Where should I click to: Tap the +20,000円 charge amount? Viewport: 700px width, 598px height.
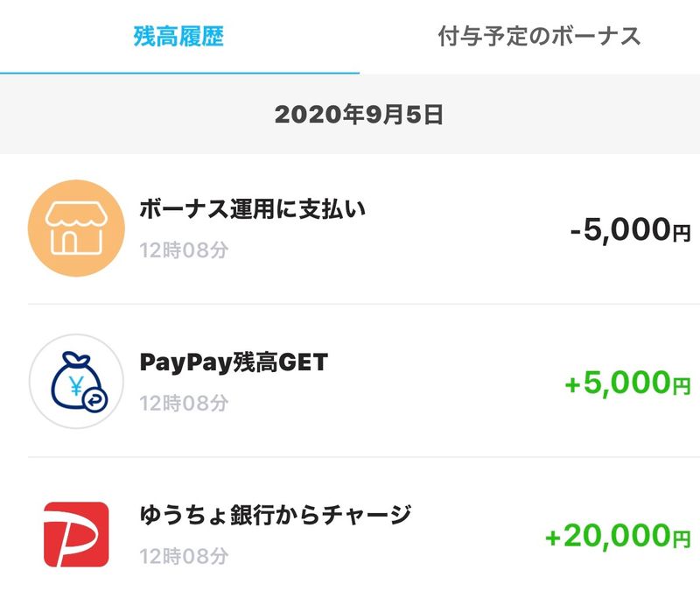click(618, 536)
